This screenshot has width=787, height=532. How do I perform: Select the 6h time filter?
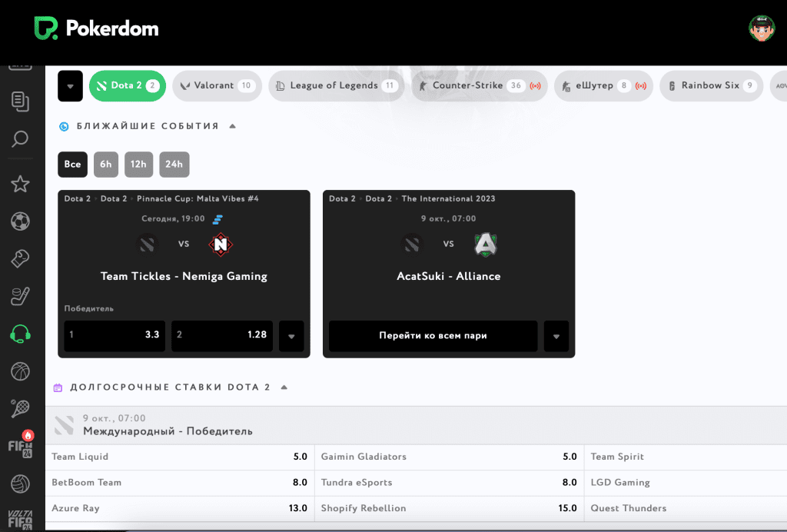coord(106,165)
